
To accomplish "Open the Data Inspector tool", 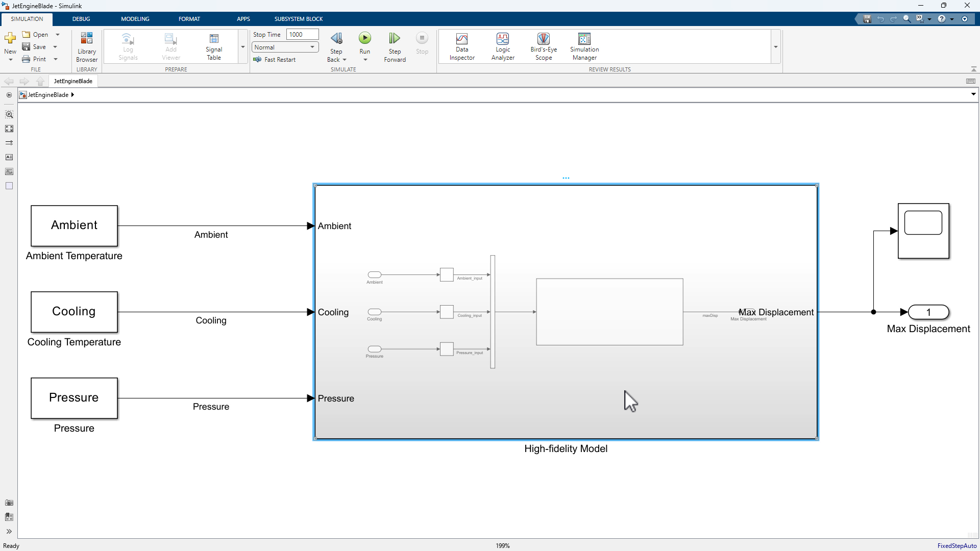I will click(462, 46).
